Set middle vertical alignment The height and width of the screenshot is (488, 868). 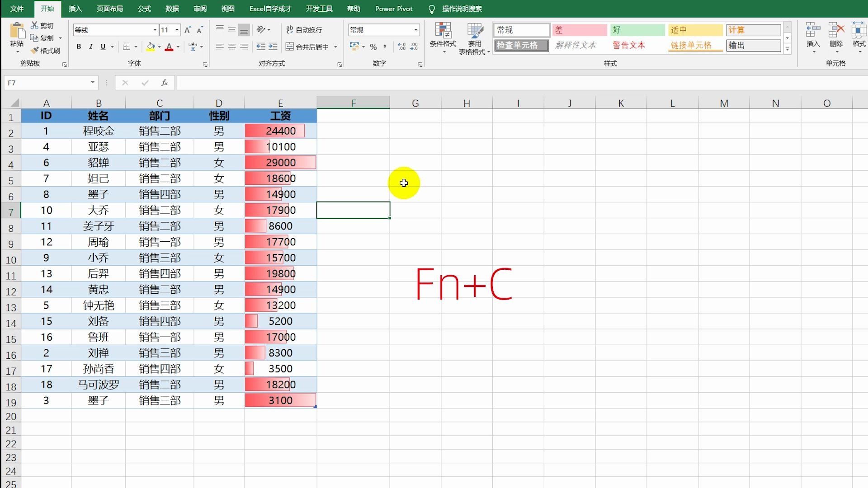tap(231, 30)
